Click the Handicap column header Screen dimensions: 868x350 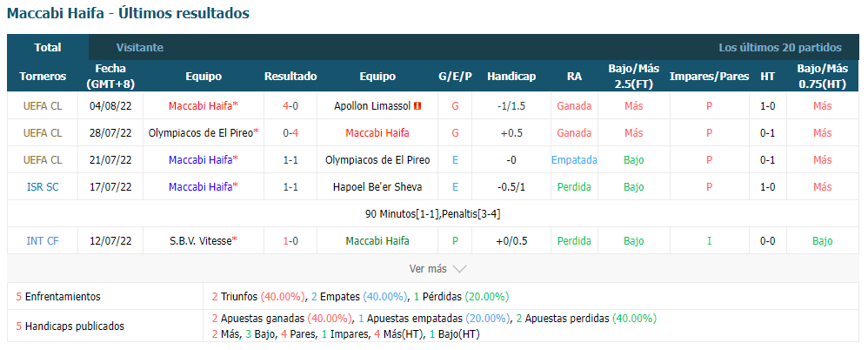[511, 77]
